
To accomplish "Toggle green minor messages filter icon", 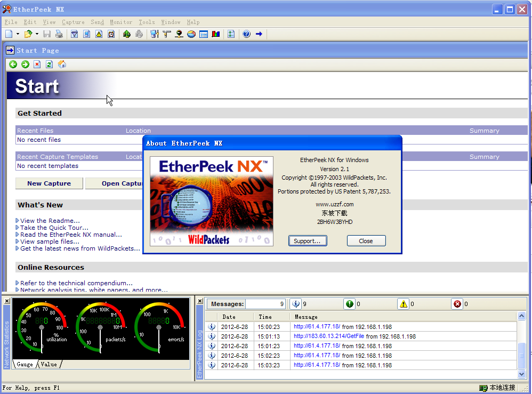I will 350,304.
